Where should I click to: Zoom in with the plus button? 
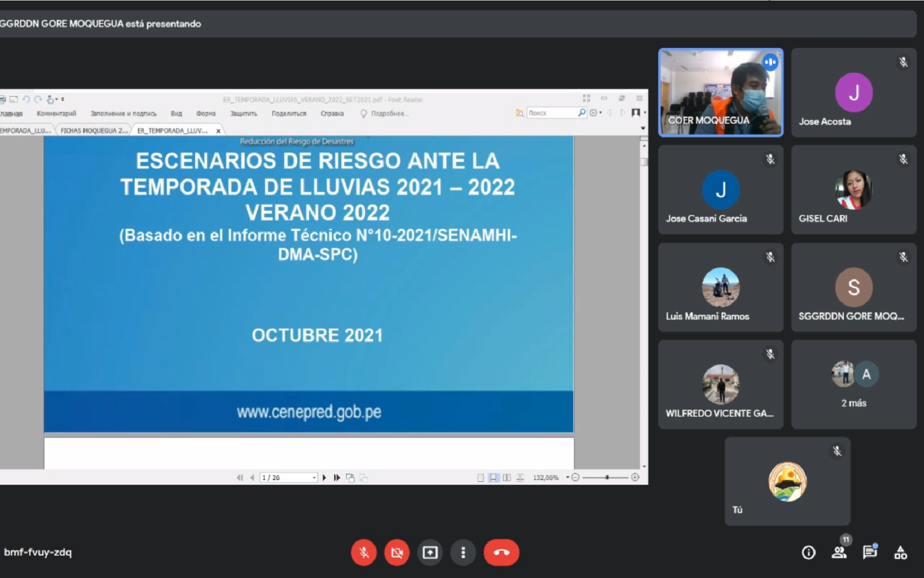[635, 477]
